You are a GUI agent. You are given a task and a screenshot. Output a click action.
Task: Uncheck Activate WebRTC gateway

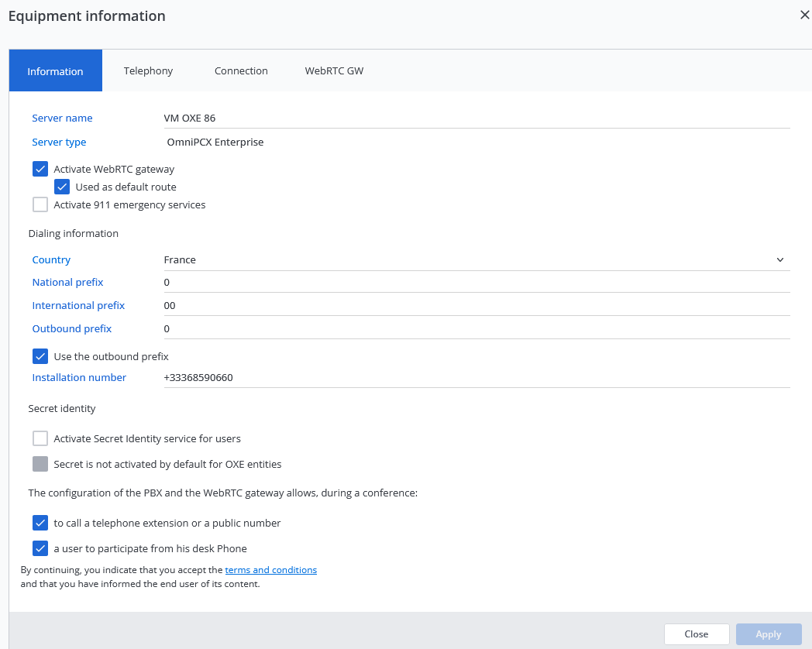[x=40, y=170]
